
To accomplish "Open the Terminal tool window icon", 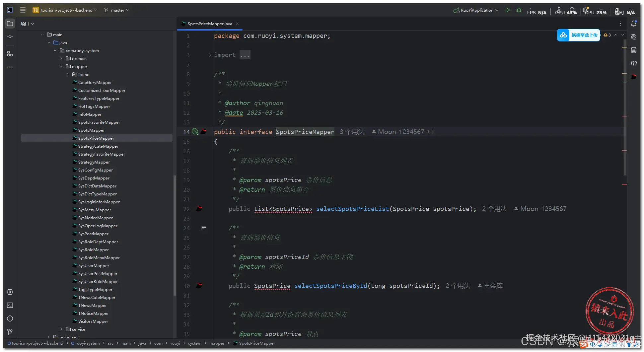I will coord(10,305).
